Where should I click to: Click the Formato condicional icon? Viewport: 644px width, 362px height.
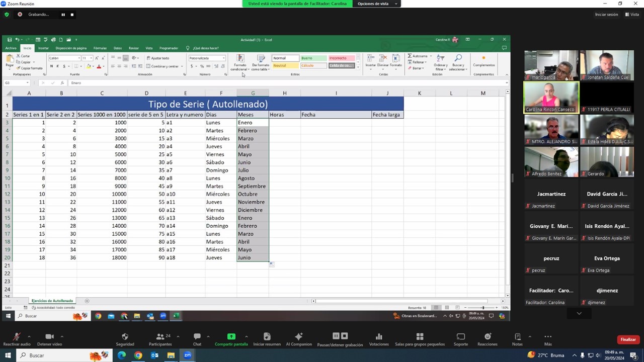[240, 59]
